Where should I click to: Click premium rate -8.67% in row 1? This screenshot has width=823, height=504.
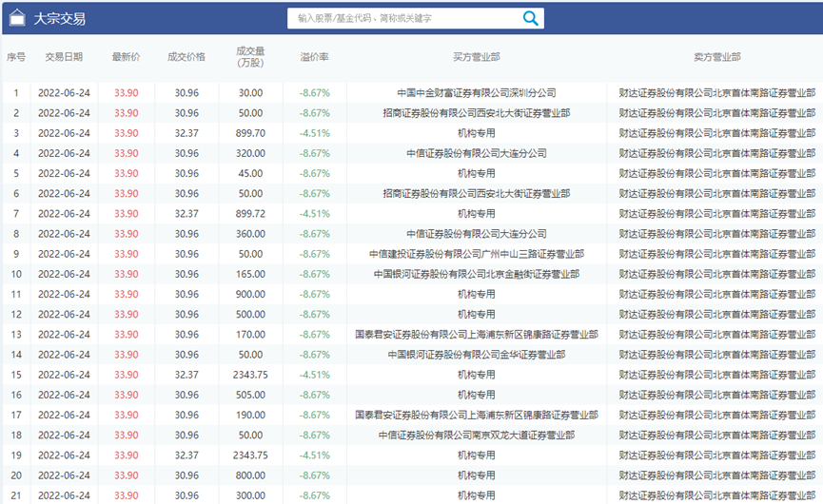click(314, 93)
